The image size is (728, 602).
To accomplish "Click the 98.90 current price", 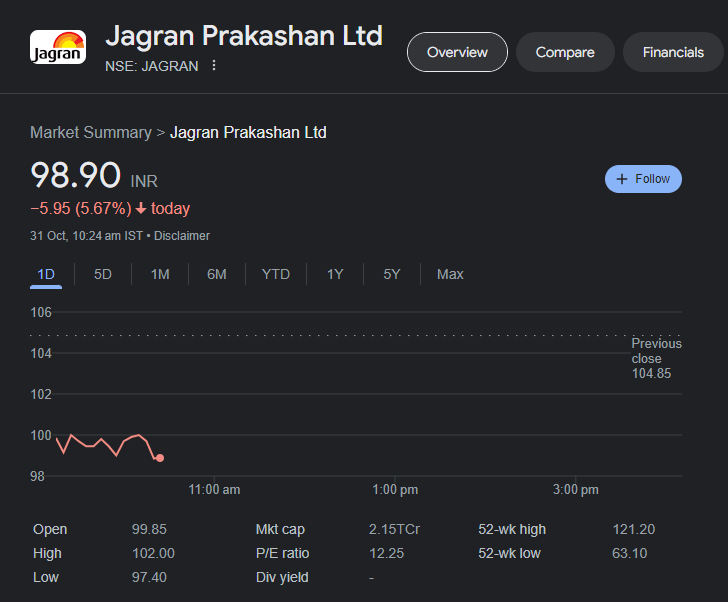I will pyautogui.click(x=76, y=175).
